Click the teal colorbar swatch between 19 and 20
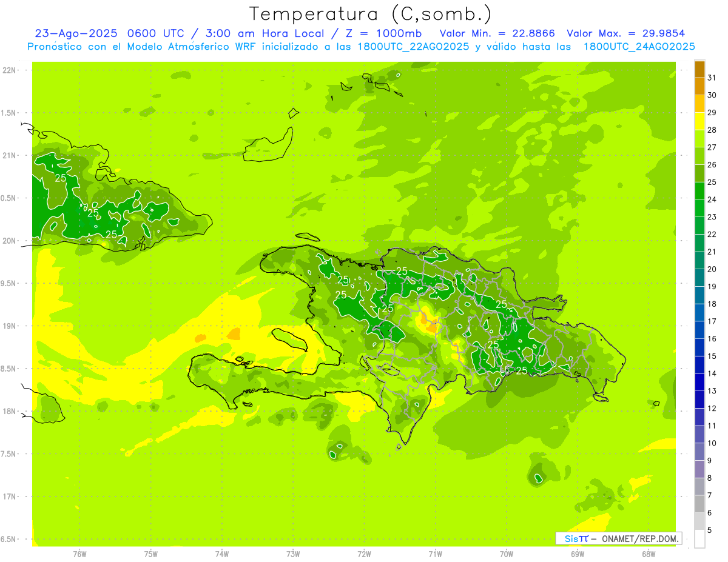Viewport: 728px width, 562px height. [699, 278]
